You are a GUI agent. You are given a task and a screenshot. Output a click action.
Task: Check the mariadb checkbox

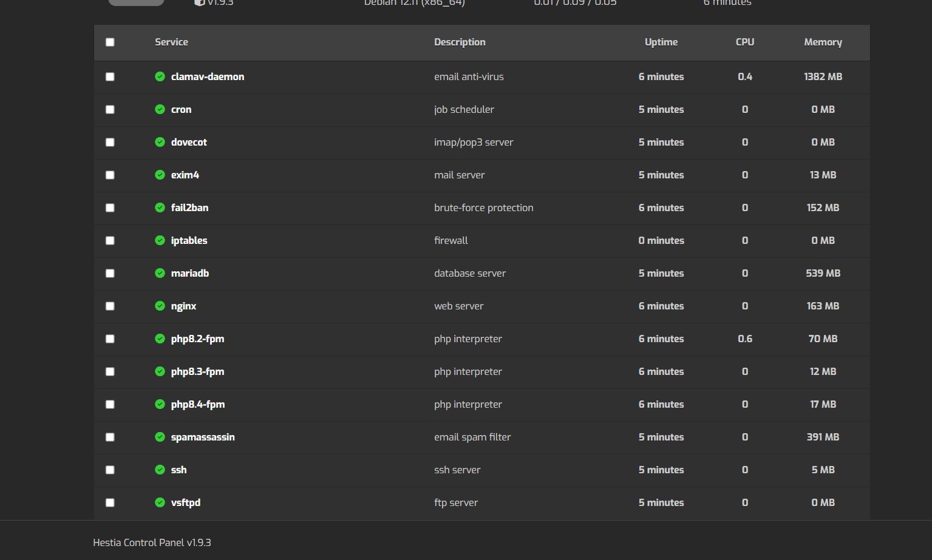(x=110, y=273)
